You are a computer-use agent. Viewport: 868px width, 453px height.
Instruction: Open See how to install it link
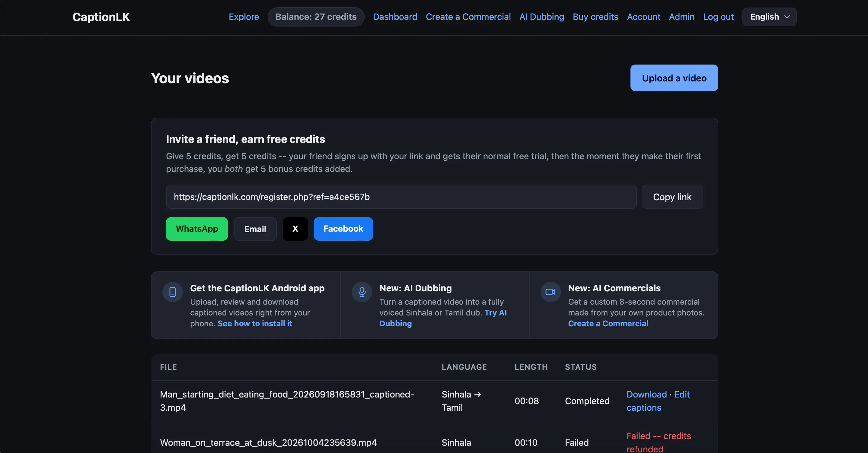[255, 323]
